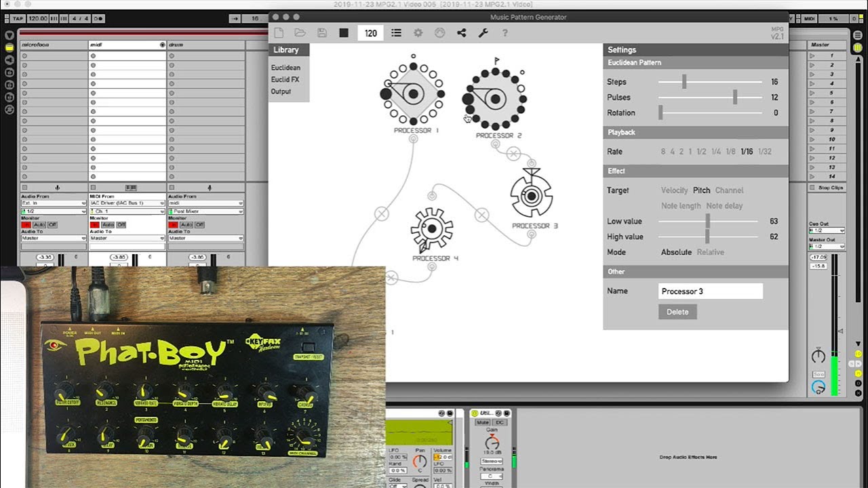Screen dimensions: 868x488
Task: Remove the connection X nearest Processor 1's cable
Action: click(382, 213)
